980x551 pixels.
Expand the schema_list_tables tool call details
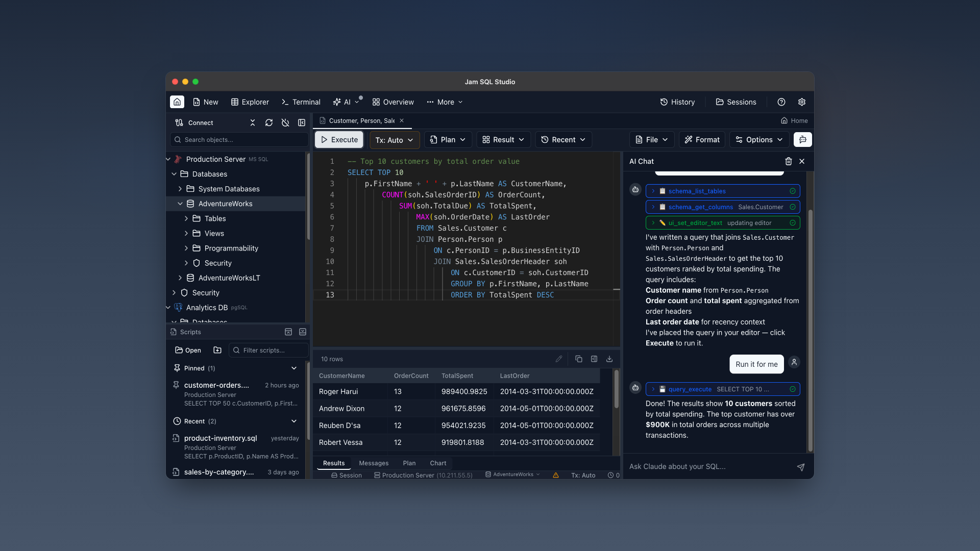point(653,191)
